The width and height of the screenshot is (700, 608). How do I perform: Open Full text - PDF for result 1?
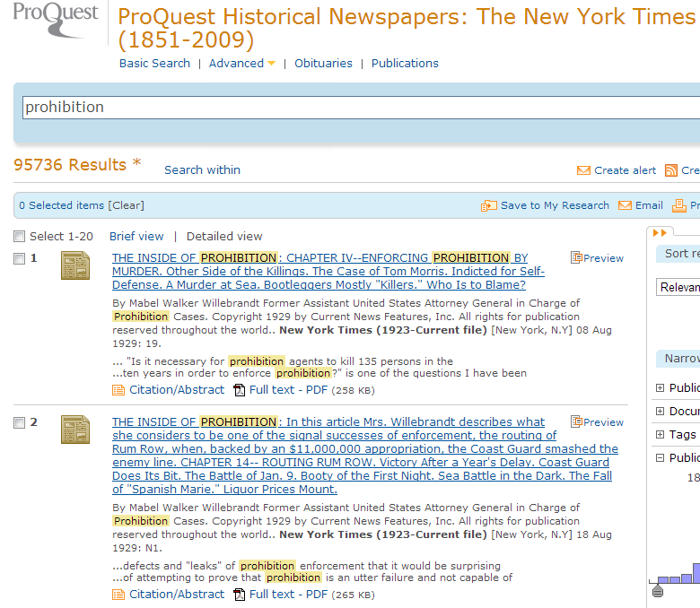point(288,390)
